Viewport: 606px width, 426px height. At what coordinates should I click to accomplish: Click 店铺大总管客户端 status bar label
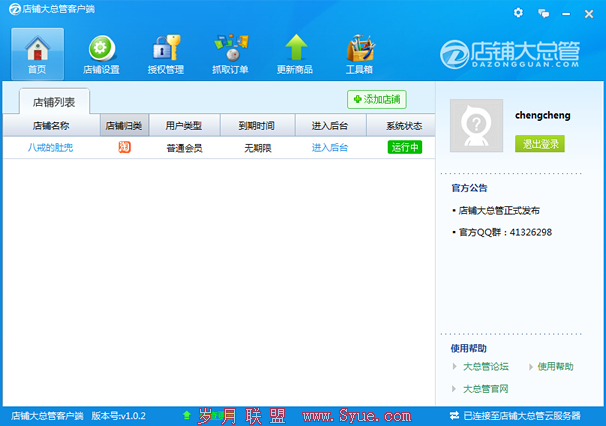[47, 416]
